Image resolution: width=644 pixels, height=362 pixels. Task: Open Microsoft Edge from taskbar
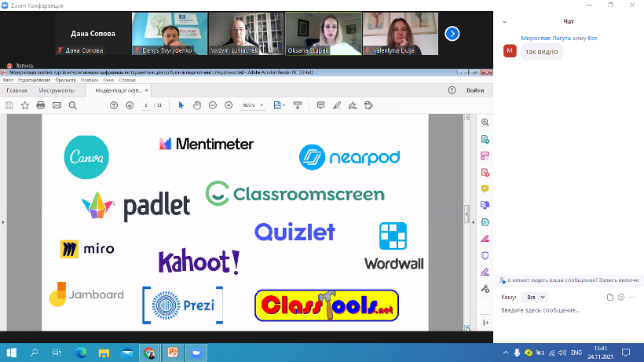point(81,353)
